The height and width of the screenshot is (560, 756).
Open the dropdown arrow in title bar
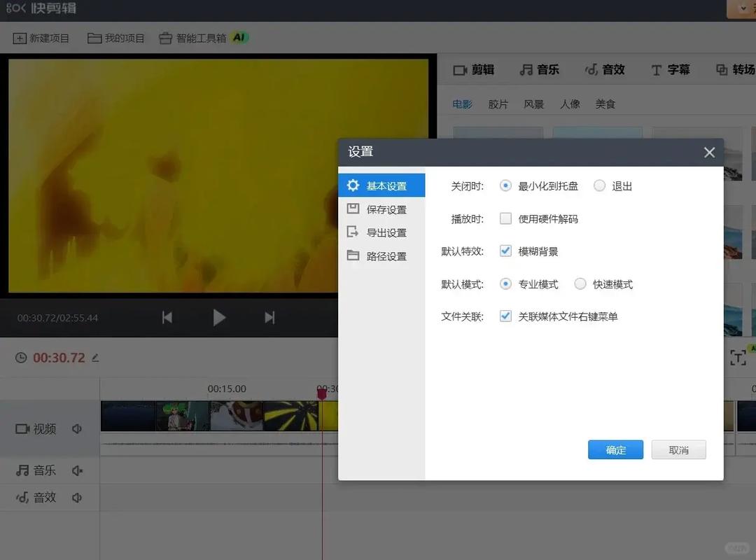pos(743,8)
